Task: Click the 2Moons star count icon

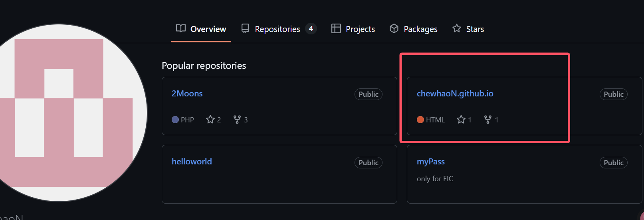Action: tap(210, 120)
